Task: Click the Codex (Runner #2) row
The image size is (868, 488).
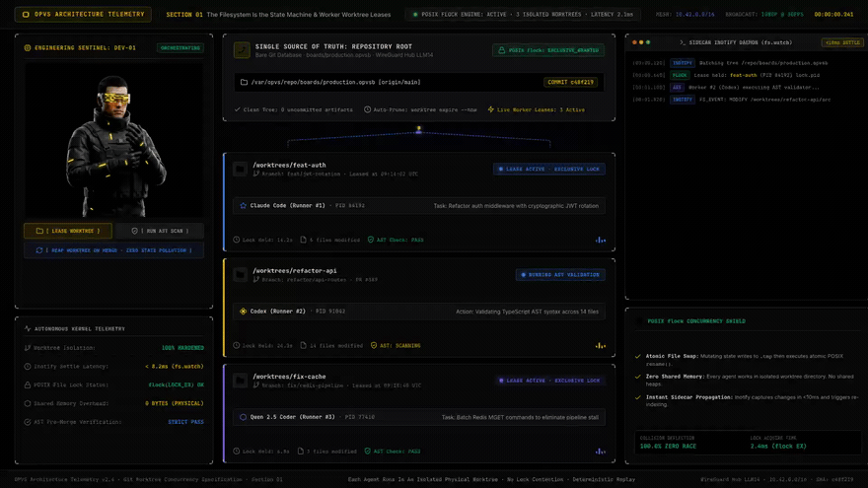Action: tap(419, 311)
